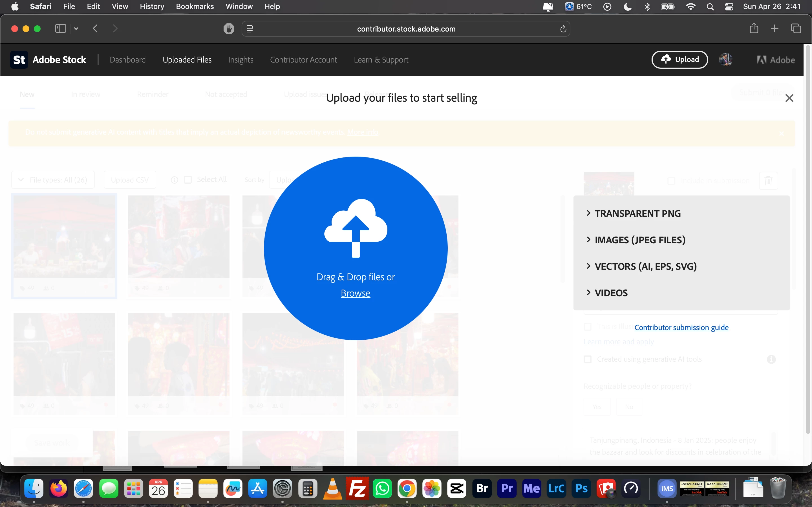Viewport: 812px width, 507px height.
Task: Toggle Safari sidebar icon
Action: coord(60,29)
